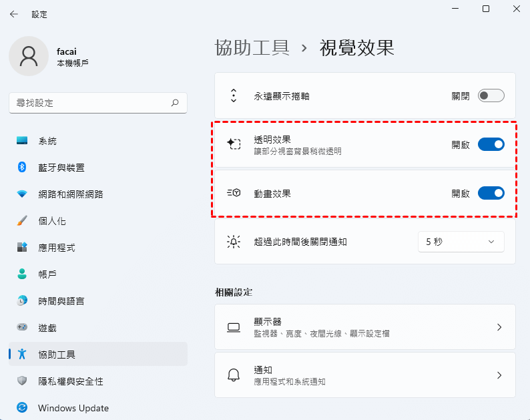Open 應用程式 in the sidebar
The width and height of the screenshot is (530, 420).
pyautogui.click(x=57, y=248)
